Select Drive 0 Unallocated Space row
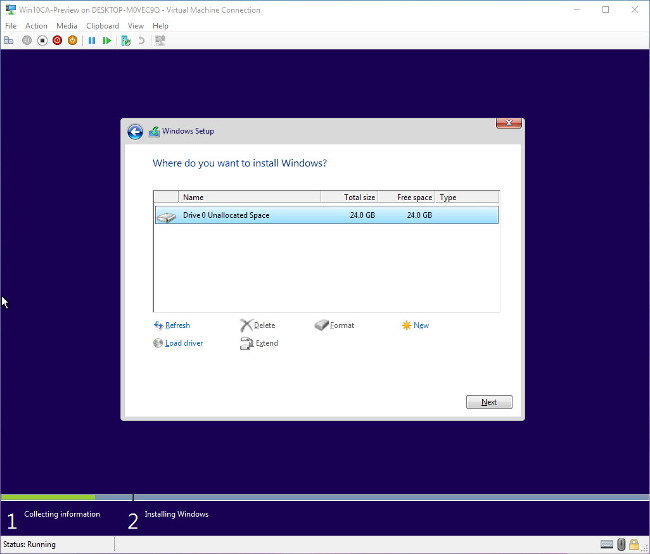The width and height of the screenshot is (650, 554). click(327, 215)
